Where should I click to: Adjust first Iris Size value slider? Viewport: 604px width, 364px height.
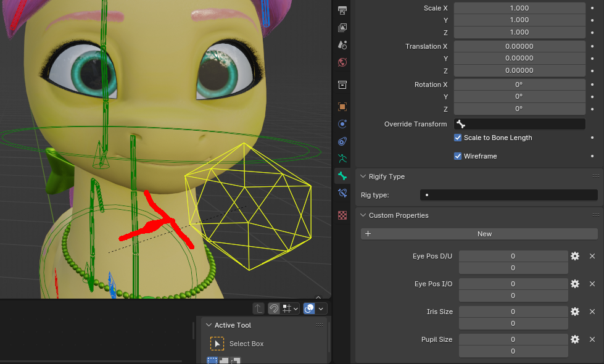(x=513, y=312)
